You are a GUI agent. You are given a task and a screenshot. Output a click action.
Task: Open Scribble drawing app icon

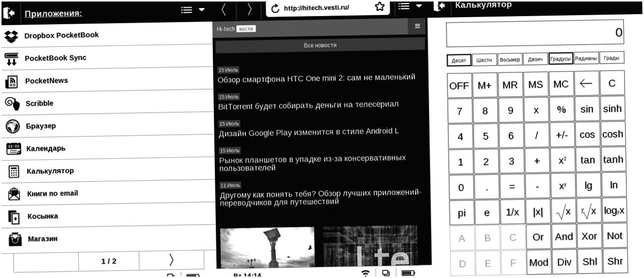pos(12,104)
